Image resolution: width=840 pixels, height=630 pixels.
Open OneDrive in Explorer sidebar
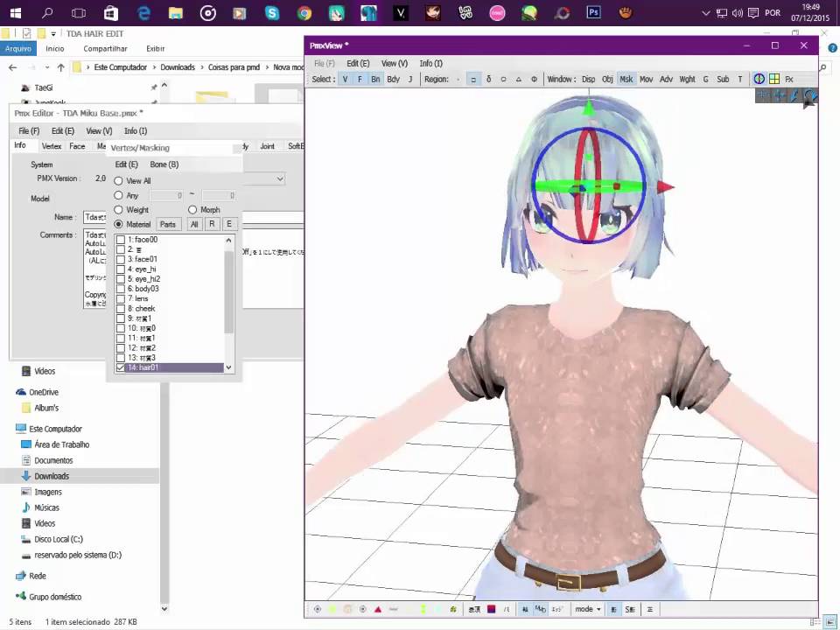44,392
